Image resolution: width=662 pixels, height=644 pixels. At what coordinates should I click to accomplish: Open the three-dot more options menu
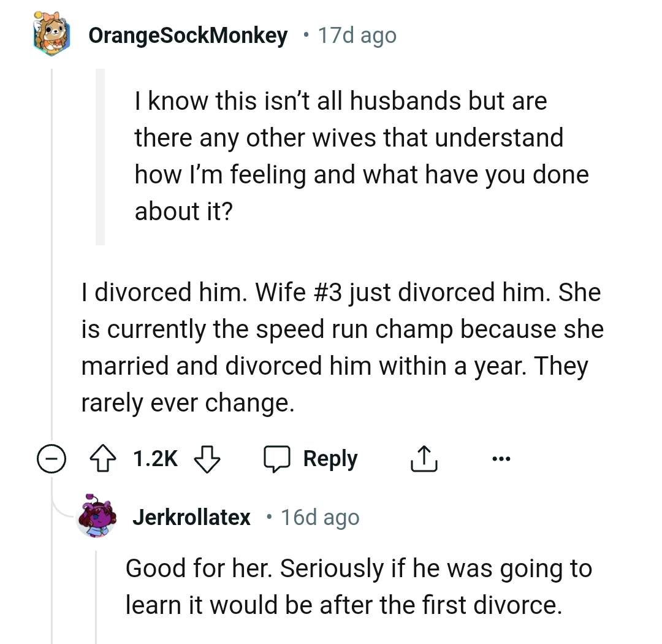click(x=500, y=459)
